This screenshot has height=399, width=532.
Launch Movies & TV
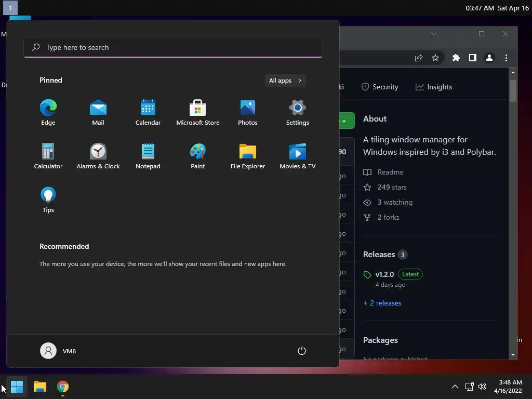tap(298, 156)
